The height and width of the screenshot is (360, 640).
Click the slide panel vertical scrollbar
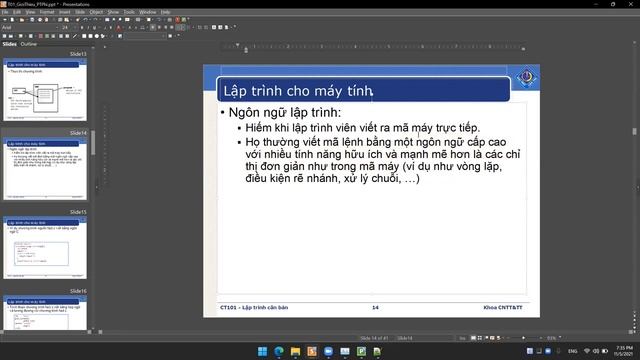pyautogui.click(x=93, y=143)
